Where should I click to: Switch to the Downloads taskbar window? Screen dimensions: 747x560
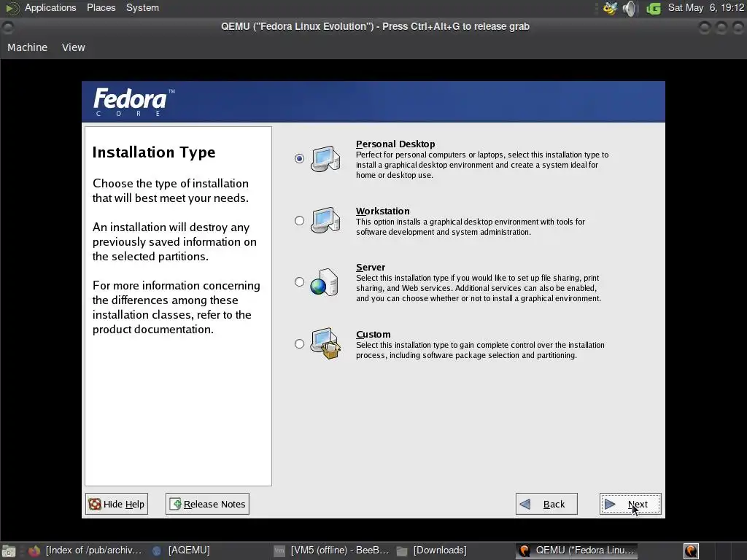(432, 550)
